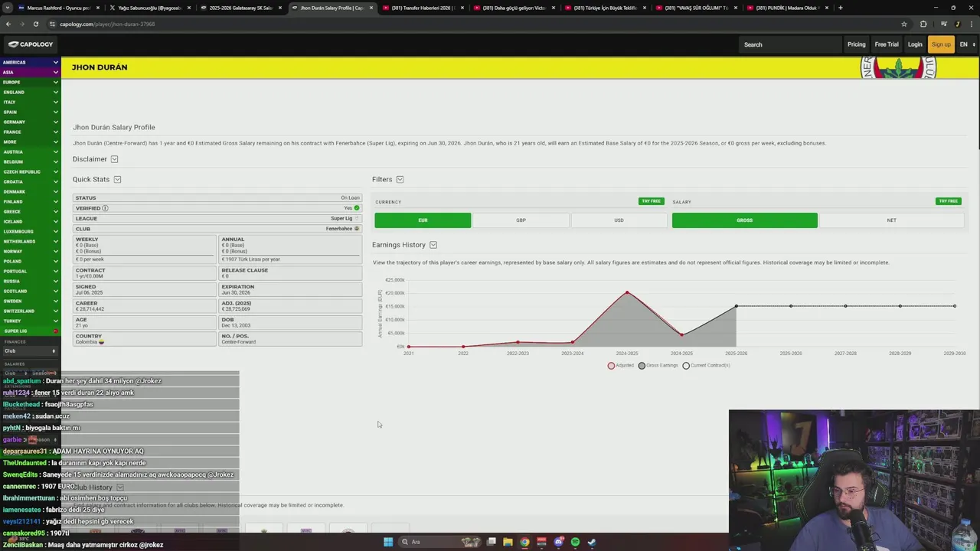Bookmark this page with the star icon
This screenshot has height=551, width=980.
[x=904, y=24]
